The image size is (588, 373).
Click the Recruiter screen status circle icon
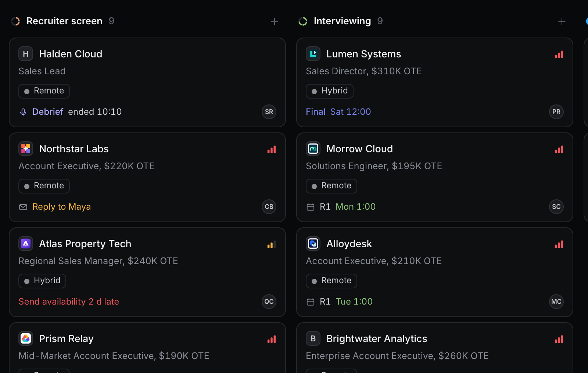click(x=15, y=21)
